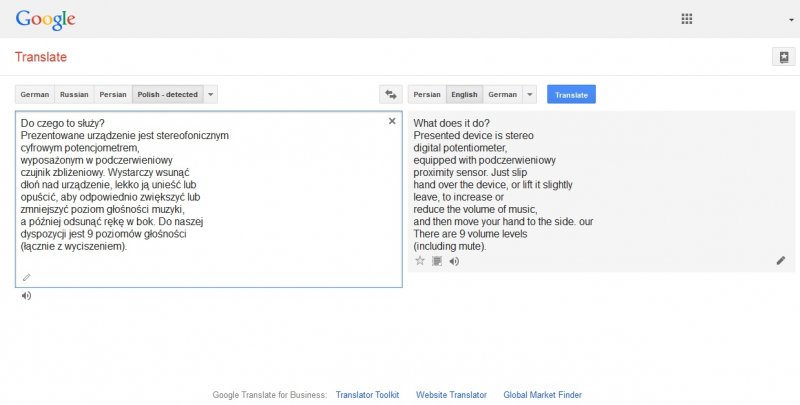This screenshot has height=405, width=800.
Task: Clear the source text with X
Action: [392, 121]
